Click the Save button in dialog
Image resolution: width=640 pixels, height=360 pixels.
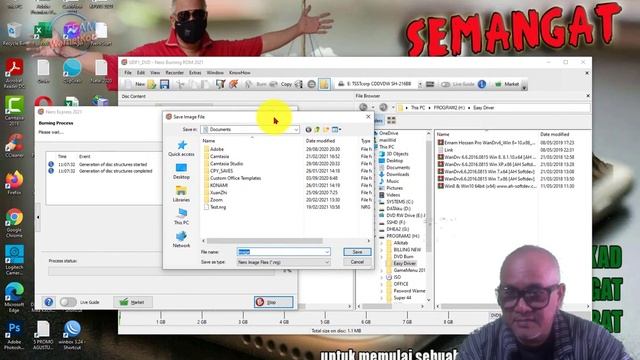(x=357, y=252)
